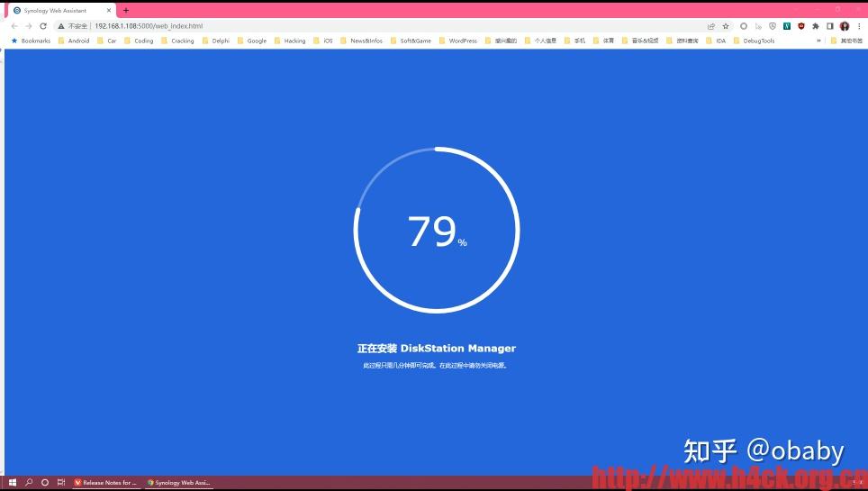
Task: Open Cortana circle on the taskbar
Action: coord(45,482)
